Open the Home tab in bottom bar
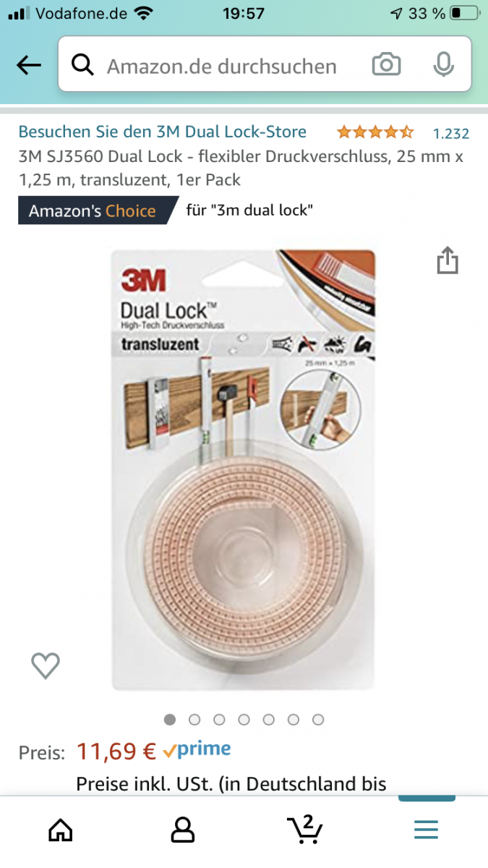 coord(60,830)
